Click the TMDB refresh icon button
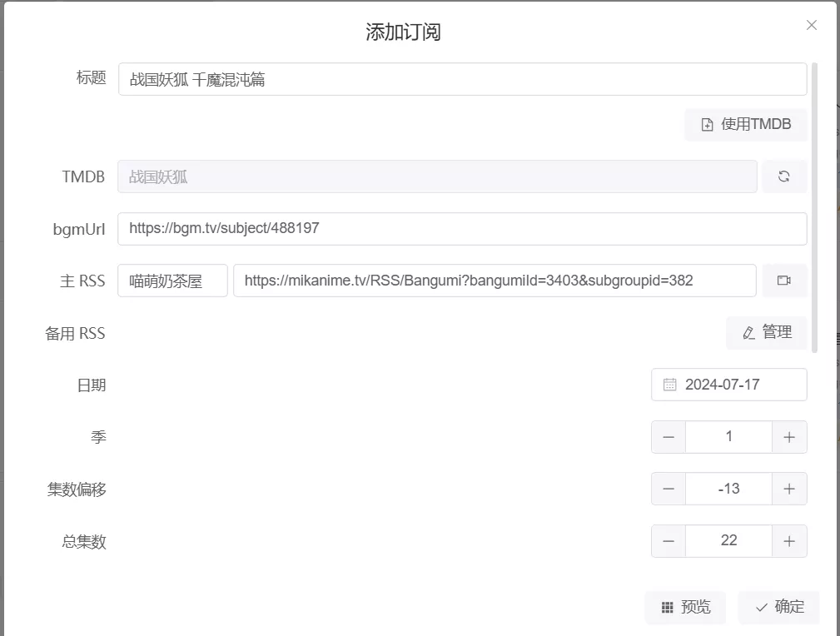The height and width of the screenshot is (636, 840). 783,176
